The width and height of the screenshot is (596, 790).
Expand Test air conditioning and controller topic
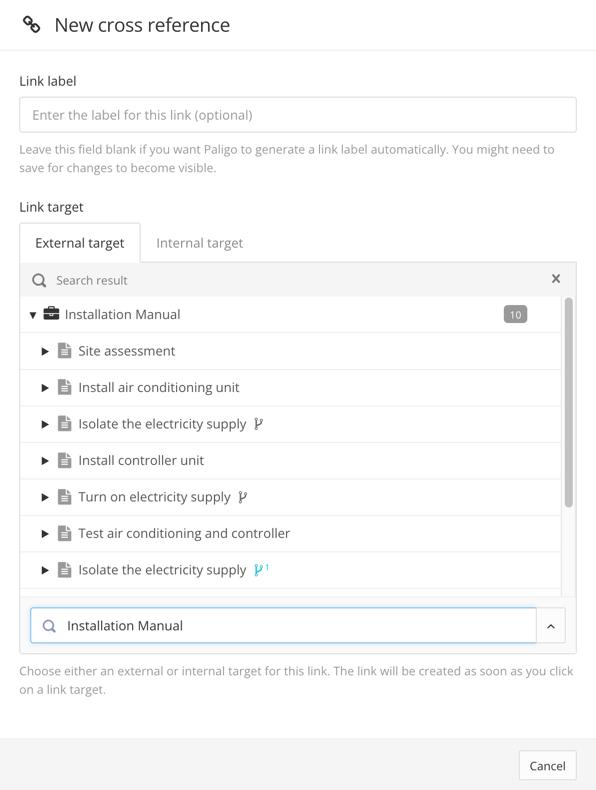tap(45, 534)
